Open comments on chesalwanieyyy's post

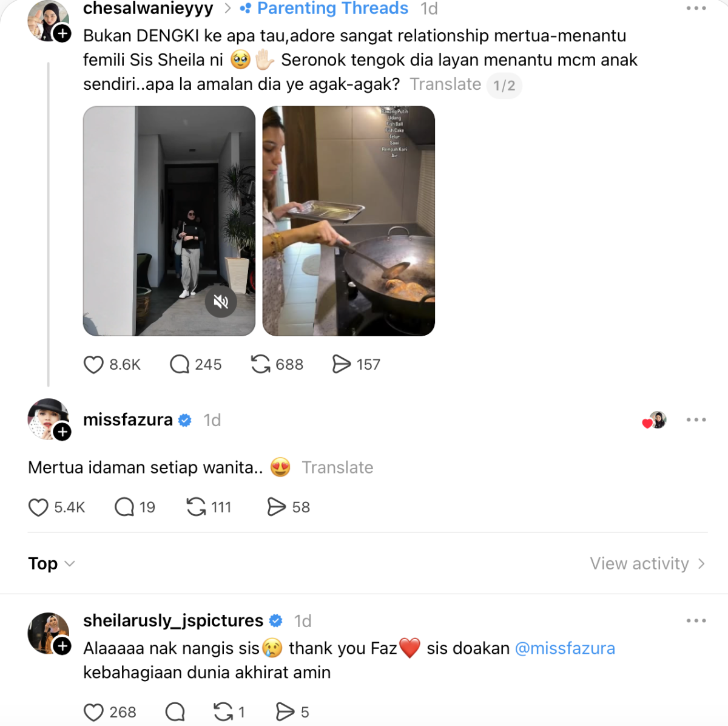[180, 365]
